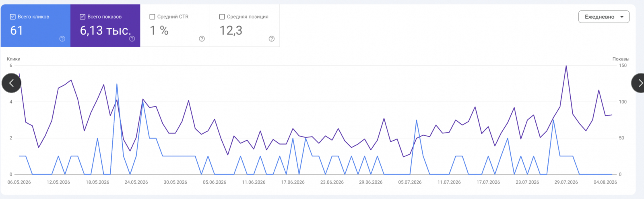Screen dimensions: 644x199
Task: Click the clicks spike above 6 near 18.05.2026
Action: tap(117, 84)
